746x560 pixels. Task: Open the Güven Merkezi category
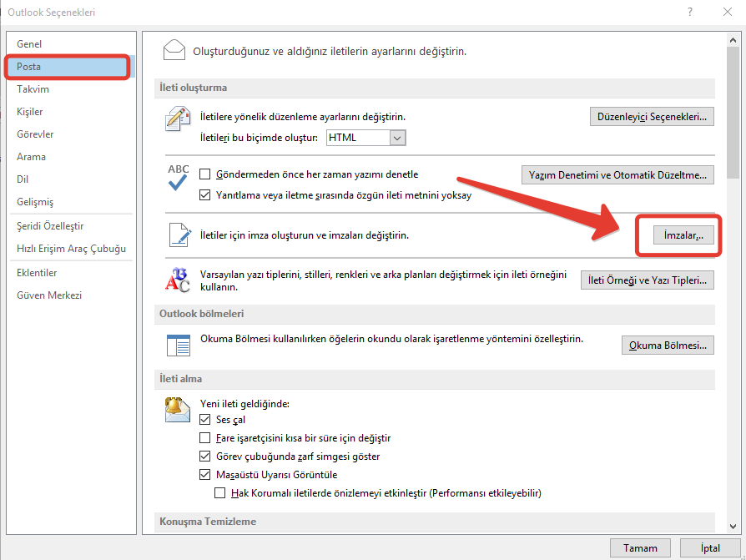(x=49, y=295)
